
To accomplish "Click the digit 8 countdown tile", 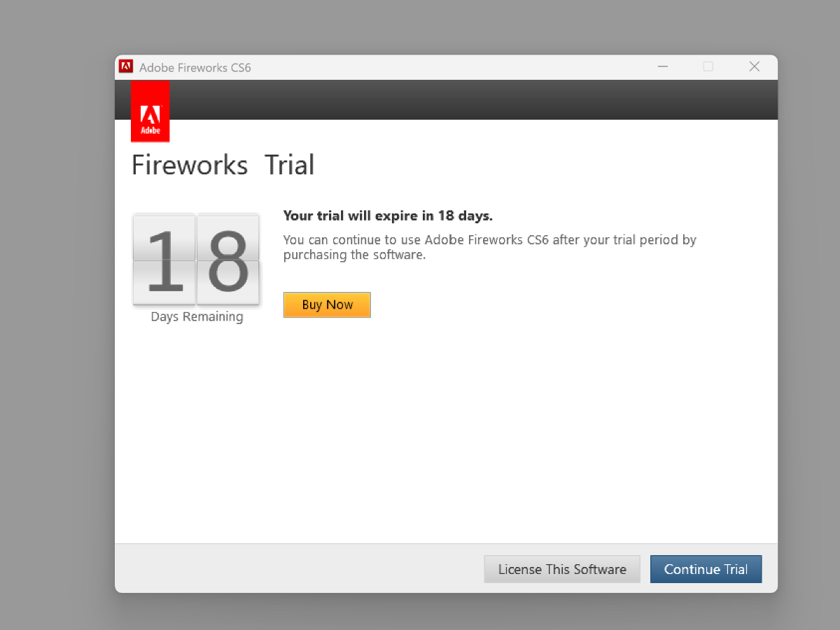I will (228, 260).
